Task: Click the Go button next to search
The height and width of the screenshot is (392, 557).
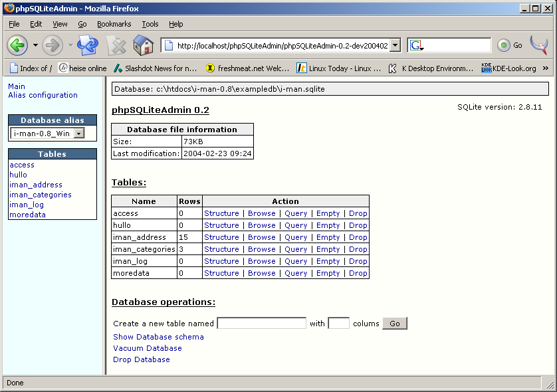Action: point(510,45)
